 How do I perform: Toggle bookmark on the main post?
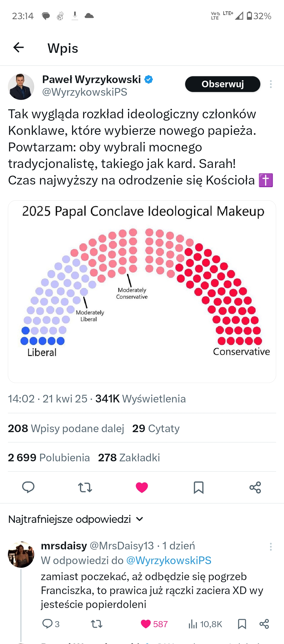199,487
